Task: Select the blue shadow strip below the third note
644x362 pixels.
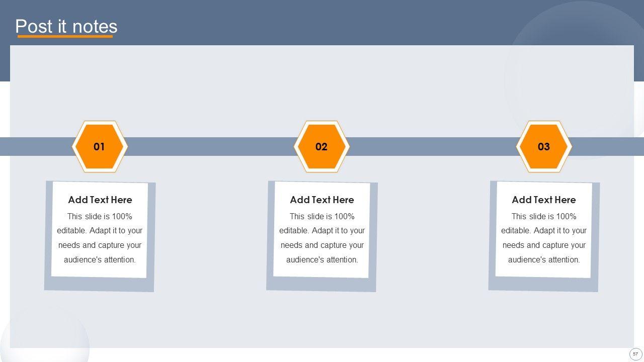Action: tap(543, 284)
